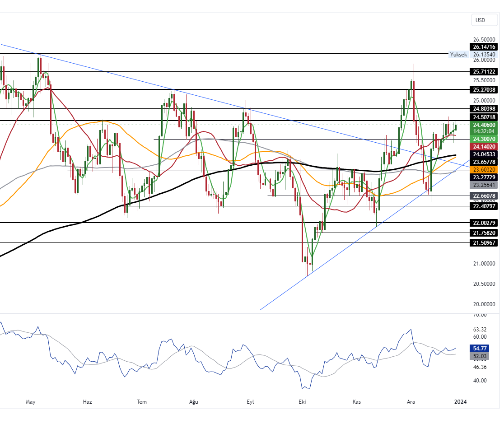Click the orange moving average label 23.60320
This screenshot has width=504, height=424.
(x=483, y=169)
